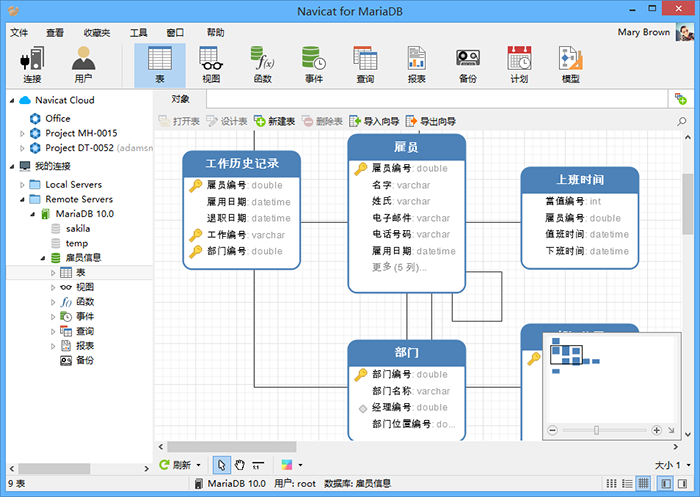Image resolution: width=700 pixels, height=497 pixels.
Task: Open the color palette dropdown arrow
Action: coord(300,465)
